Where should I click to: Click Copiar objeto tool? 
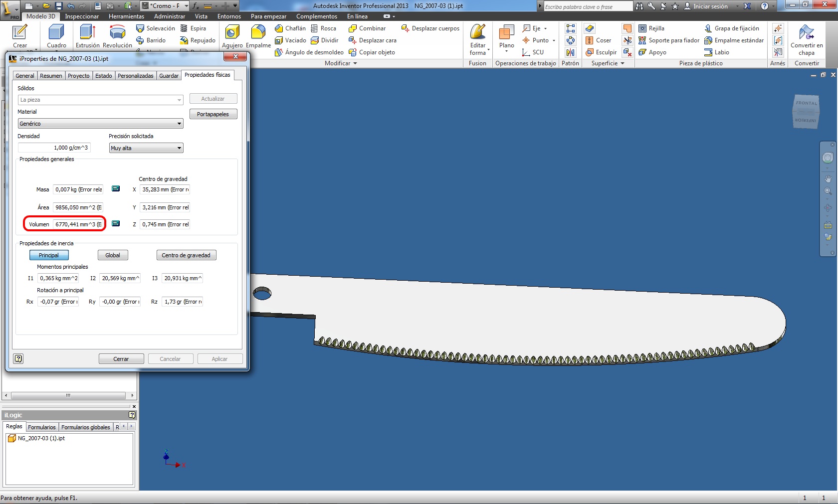(372, 52)
